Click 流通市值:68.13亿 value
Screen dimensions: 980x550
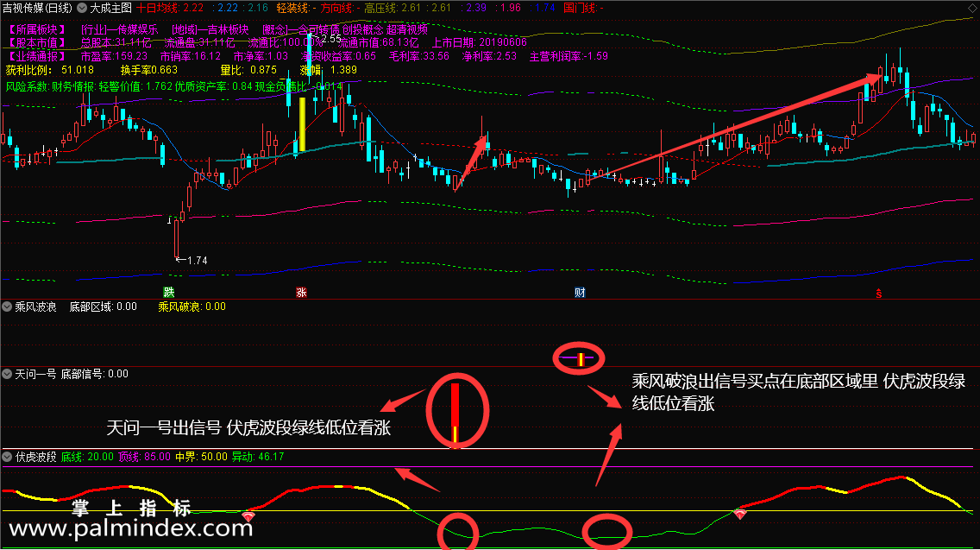coord(378,42)
